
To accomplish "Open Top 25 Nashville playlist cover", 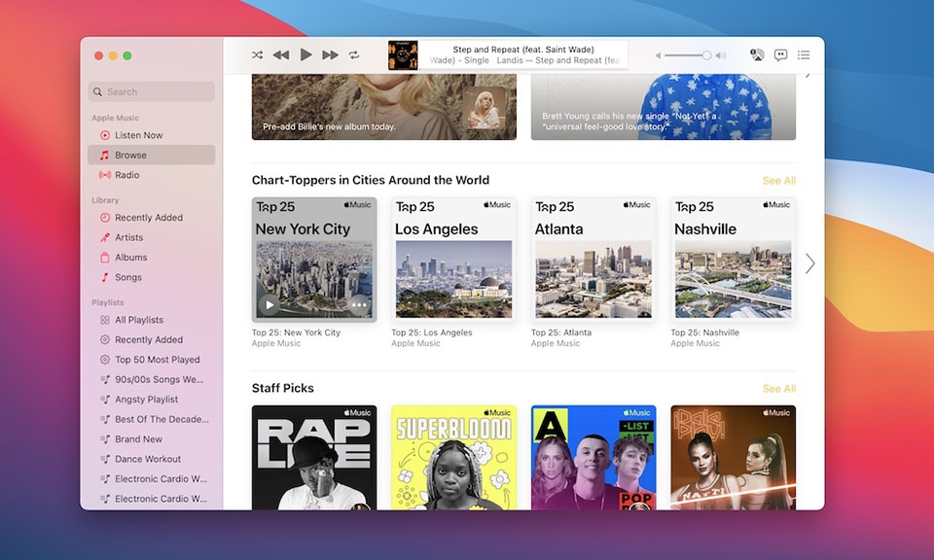I will [734, 260].
